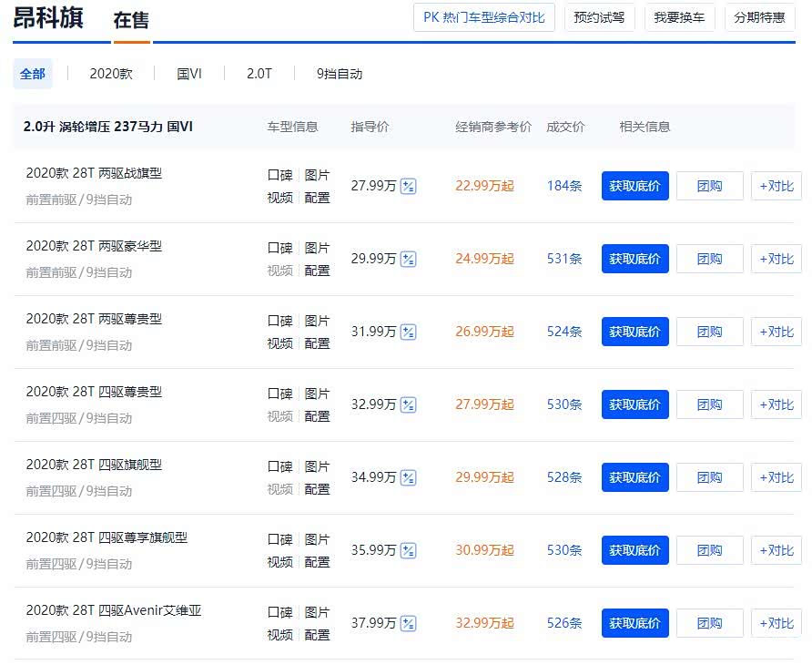The image size is (812, 665).
Task: Open 2020款 28T 两驱尊贵型 model link
Action: tap(94, 319)
